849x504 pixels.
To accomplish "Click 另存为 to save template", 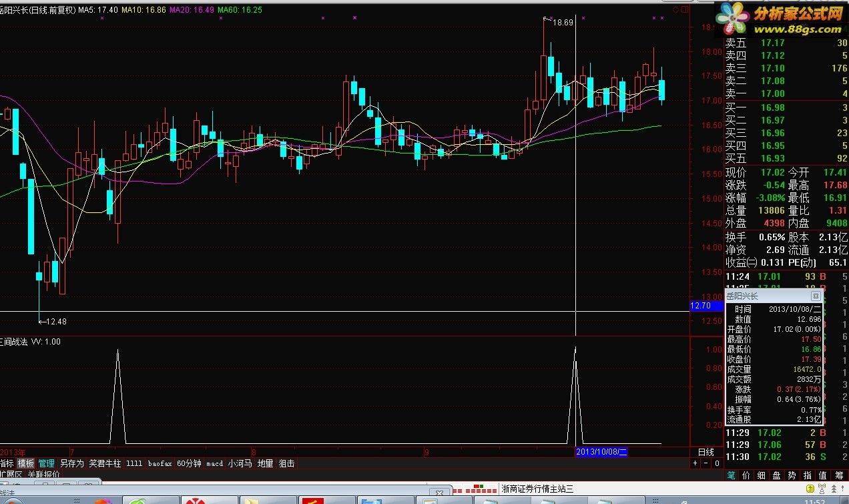I will coord(72,463).
